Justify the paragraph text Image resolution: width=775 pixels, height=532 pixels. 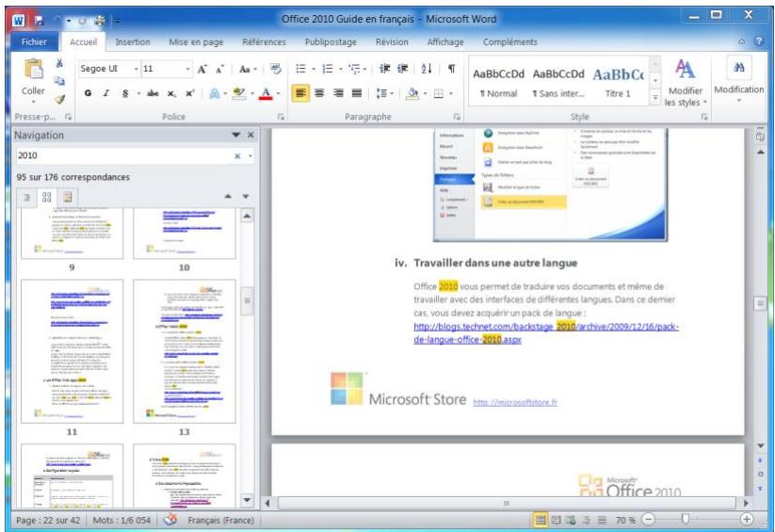(356, 93)
